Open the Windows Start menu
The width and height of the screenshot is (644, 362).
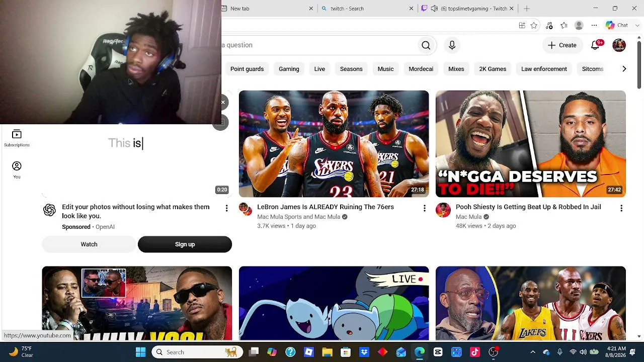tap(140, 352)
